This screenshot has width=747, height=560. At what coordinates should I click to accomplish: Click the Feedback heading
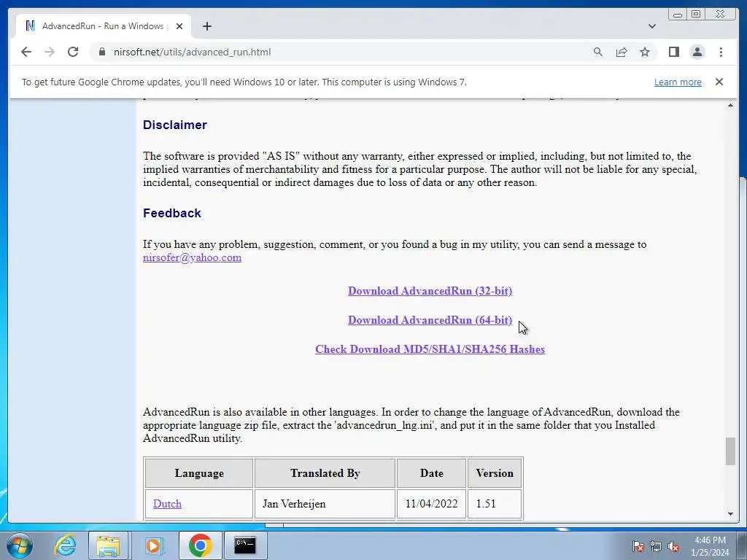[x=172, y=213]
